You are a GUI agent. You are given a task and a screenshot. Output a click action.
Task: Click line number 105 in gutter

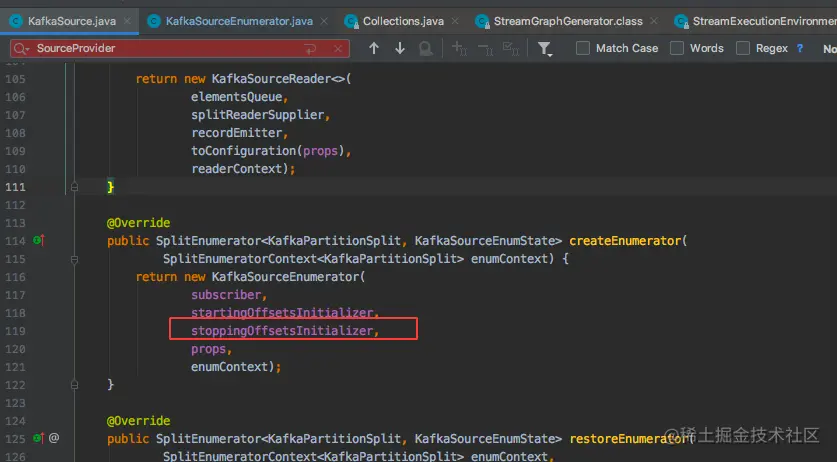[15, 79]
